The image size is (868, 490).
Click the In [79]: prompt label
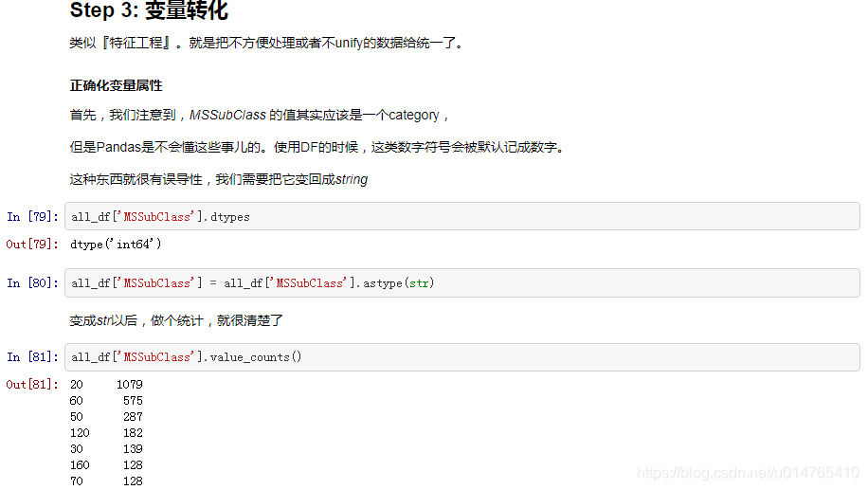(32, 216)
